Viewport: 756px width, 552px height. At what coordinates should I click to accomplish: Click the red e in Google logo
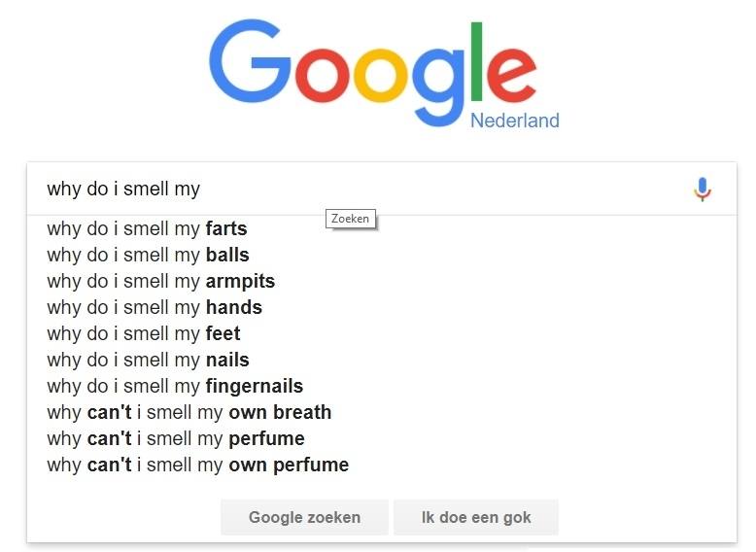[511, 73]
